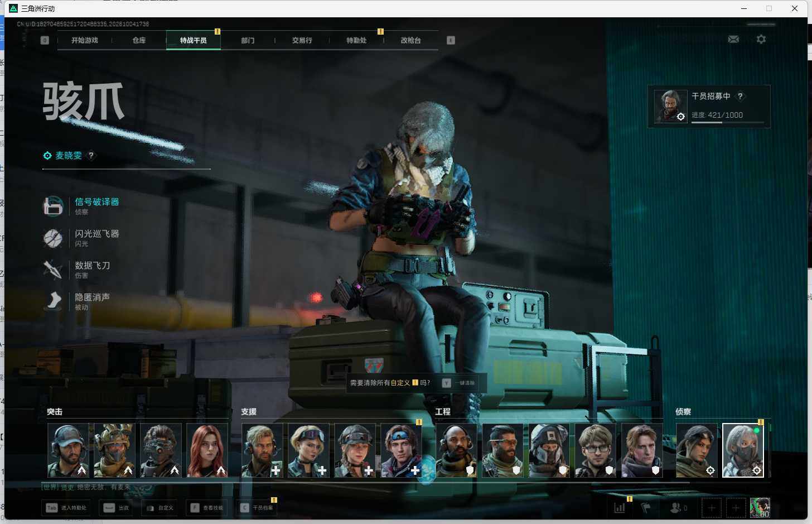Click the 出战 deploy button
812x524 pixels.
(116, 508)
